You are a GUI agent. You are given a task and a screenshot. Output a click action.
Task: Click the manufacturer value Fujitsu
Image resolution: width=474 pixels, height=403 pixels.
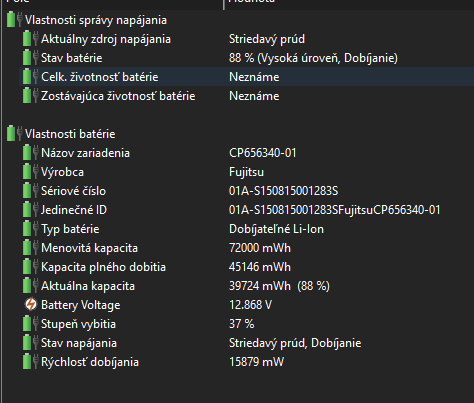coord(246,172)
